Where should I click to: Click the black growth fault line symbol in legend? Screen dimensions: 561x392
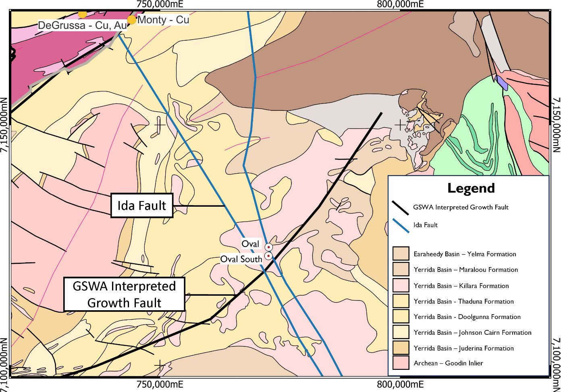(400, 207)
